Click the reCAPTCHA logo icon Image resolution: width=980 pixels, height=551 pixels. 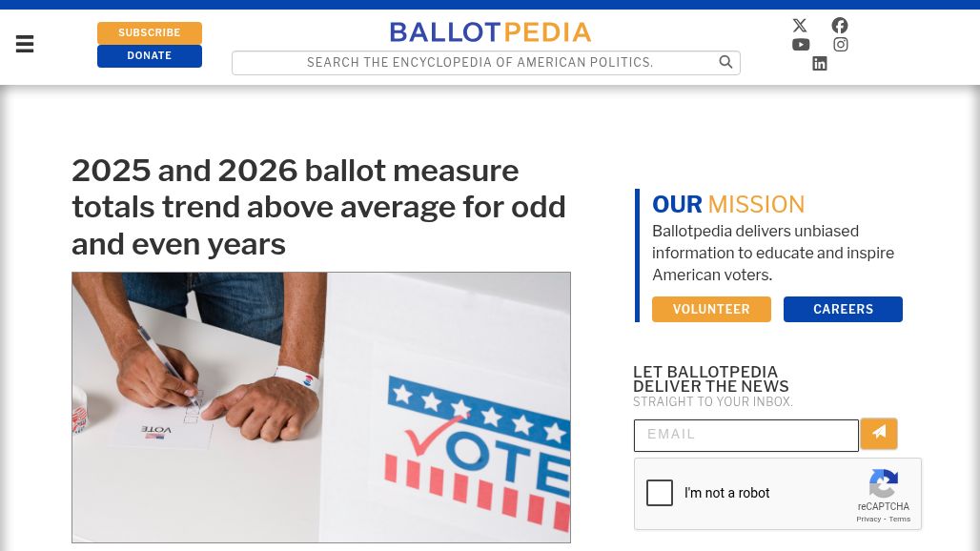[x=883, y=483]
